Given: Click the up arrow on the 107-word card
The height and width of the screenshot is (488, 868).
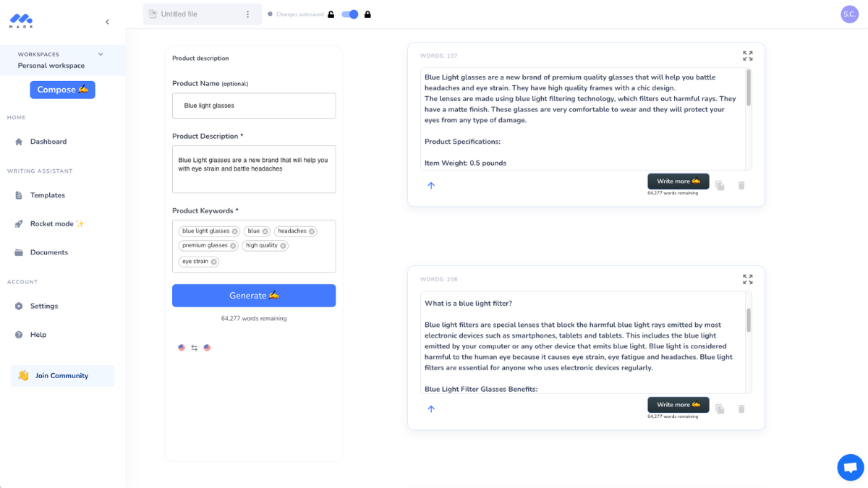Looking at the screenshot, I should coord(431,186).
